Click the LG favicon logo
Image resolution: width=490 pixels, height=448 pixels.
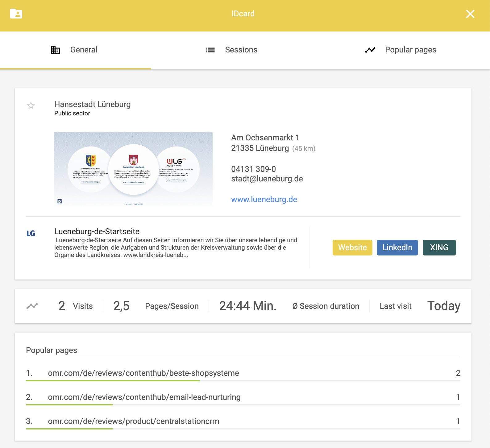tap(31, 233)
